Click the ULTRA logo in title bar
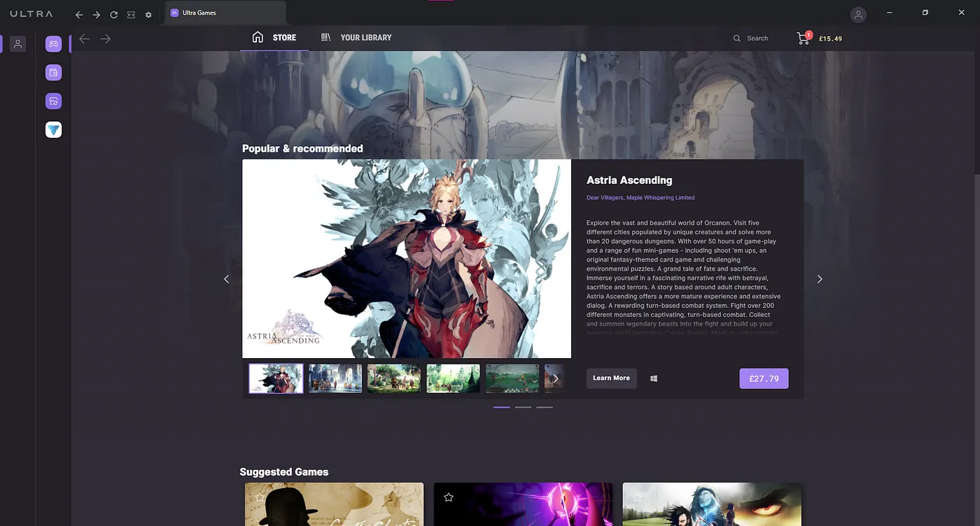 pyautogui.click(x=33, y=14)
